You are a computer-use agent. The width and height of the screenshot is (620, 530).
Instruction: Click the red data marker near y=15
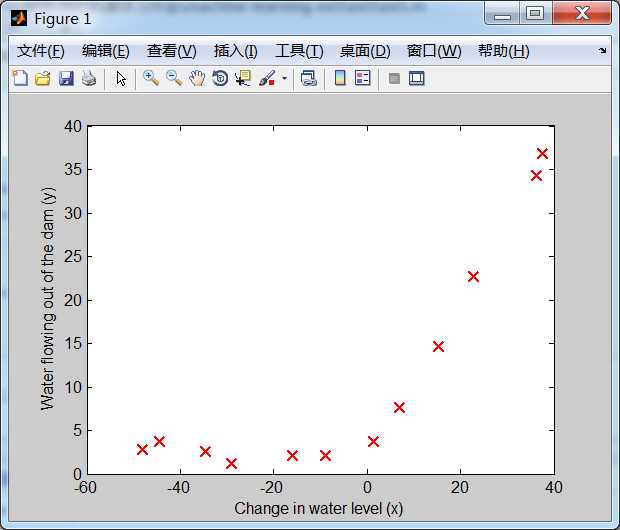point(438,346)
